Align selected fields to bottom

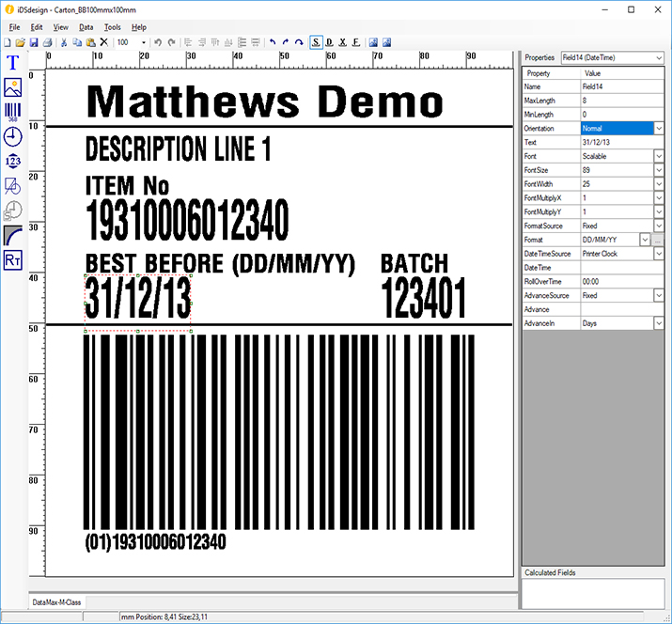(228, 42)
